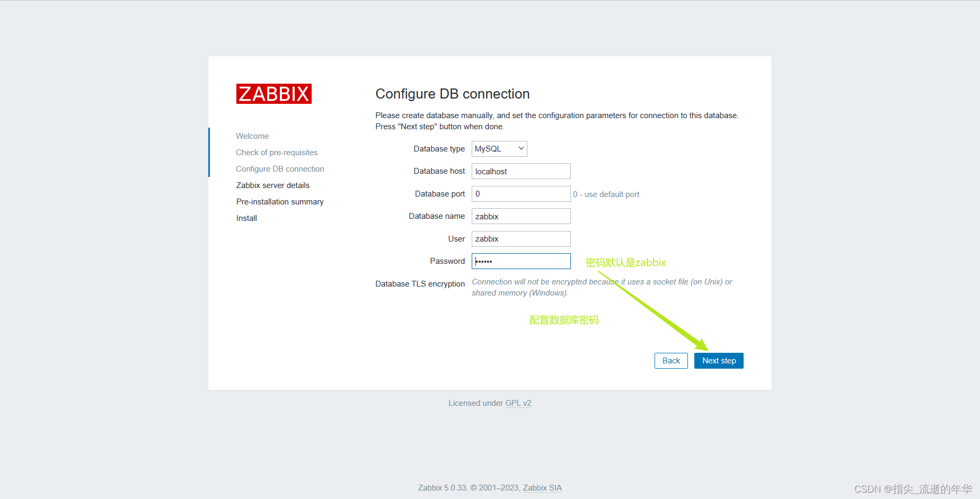Image resolution: width=980 pixels, height=499 pixels.
Task: Click the Password label
Action: tap(447, 261)
